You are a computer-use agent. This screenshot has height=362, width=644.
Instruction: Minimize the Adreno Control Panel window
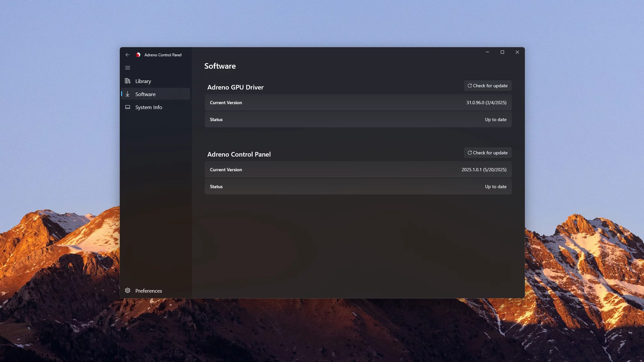point(487,52)
